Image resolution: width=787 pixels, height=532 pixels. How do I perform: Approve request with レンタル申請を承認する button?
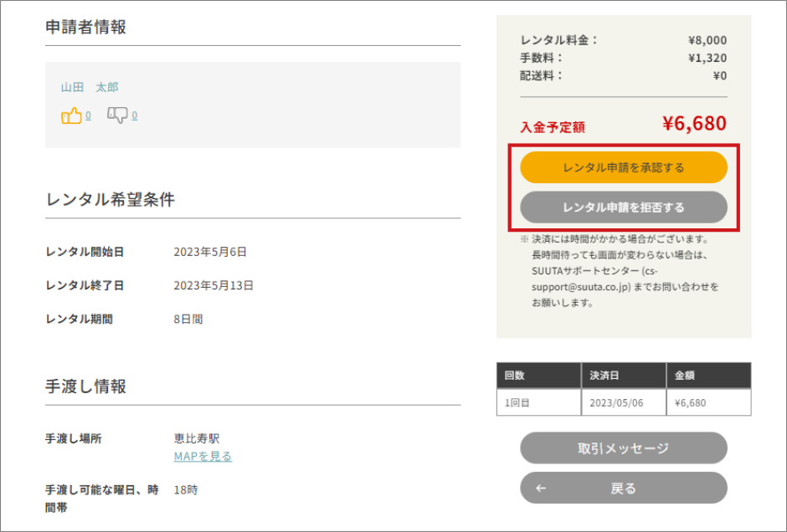[624, 167]
